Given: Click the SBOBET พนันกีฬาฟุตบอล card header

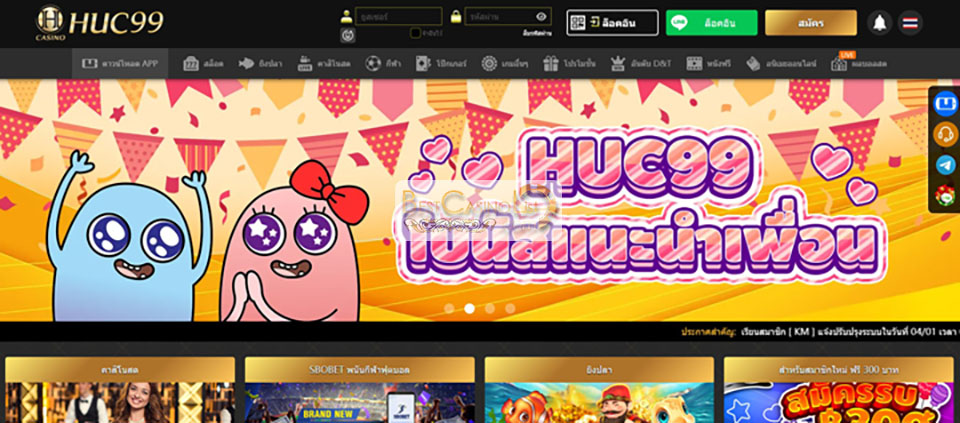Looking at the screenshot, I should 359,370.
